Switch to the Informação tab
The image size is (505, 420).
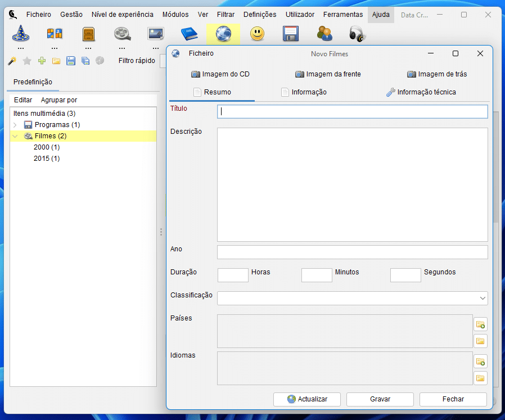[304, 92]
